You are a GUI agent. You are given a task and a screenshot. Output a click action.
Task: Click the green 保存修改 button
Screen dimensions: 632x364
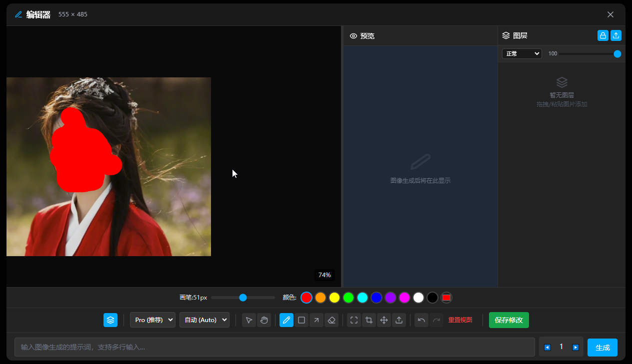point(508,320)
